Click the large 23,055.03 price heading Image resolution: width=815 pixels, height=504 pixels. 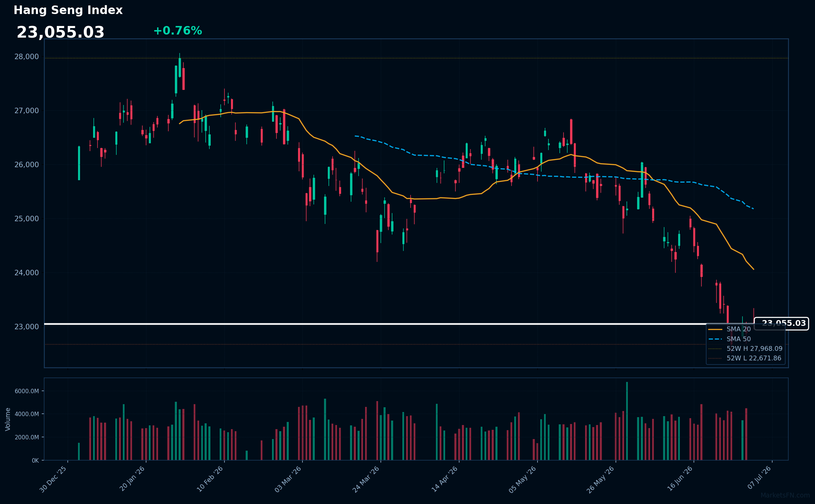pos(61,32)
